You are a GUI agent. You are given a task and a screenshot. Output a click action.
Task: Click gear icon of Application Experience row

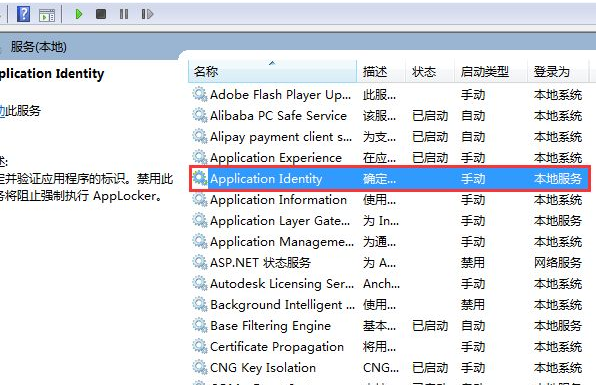[200, 157]
